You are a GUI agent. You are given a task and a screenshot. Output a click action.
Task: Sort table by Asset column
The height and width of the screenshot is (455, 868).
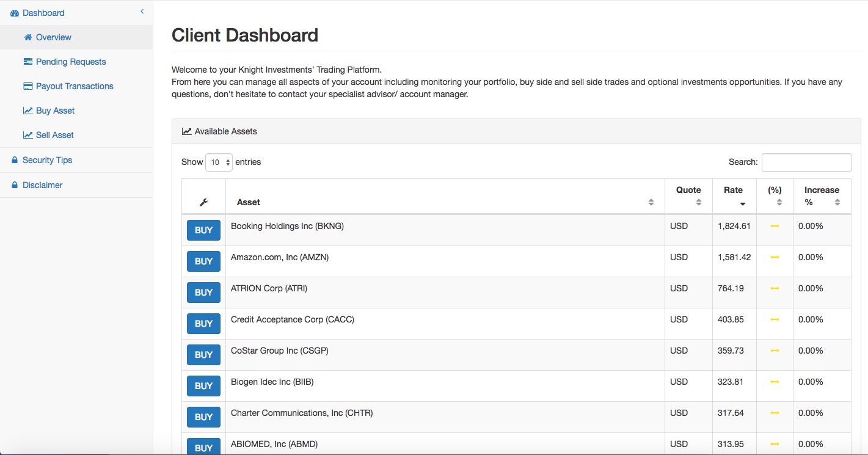pyautogui.click(x=445, y=196)
